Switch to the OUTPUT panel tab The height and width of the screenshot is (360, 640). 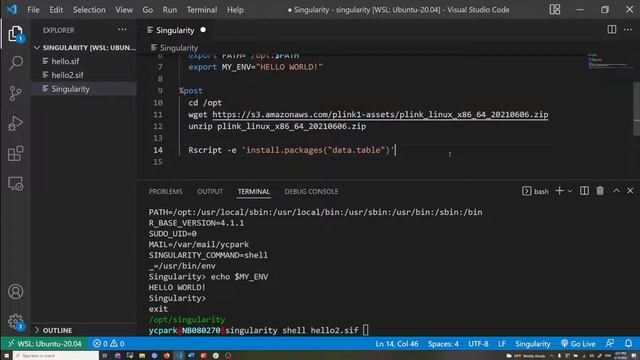(x=210, y=191)
